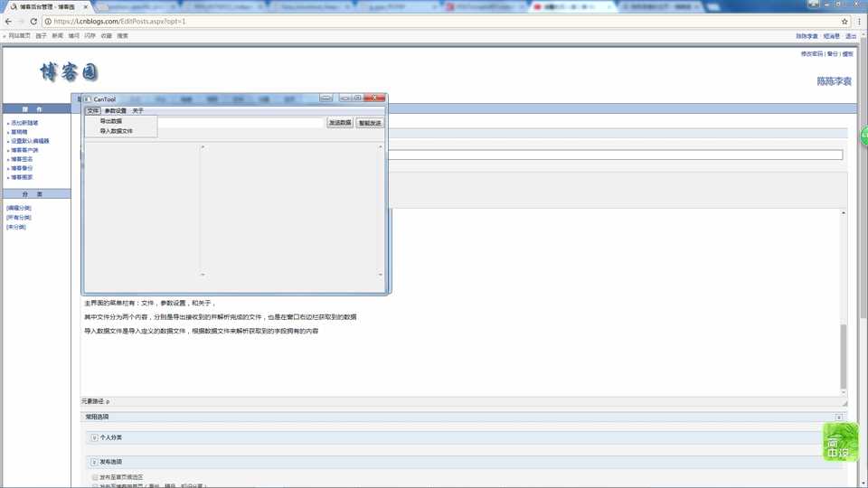Open 博客搬家 in the sidebar
868x488 pixels.
[x=22, y=177]
